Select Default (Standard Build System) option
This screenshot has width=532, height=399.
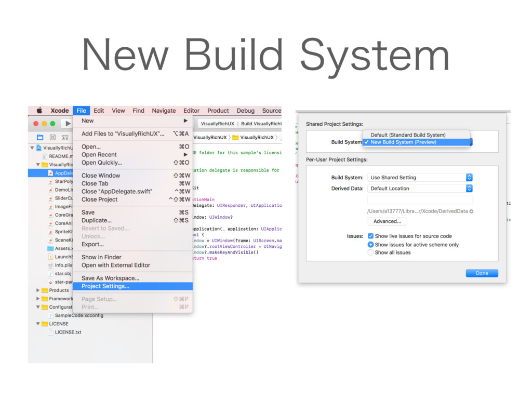417,135
